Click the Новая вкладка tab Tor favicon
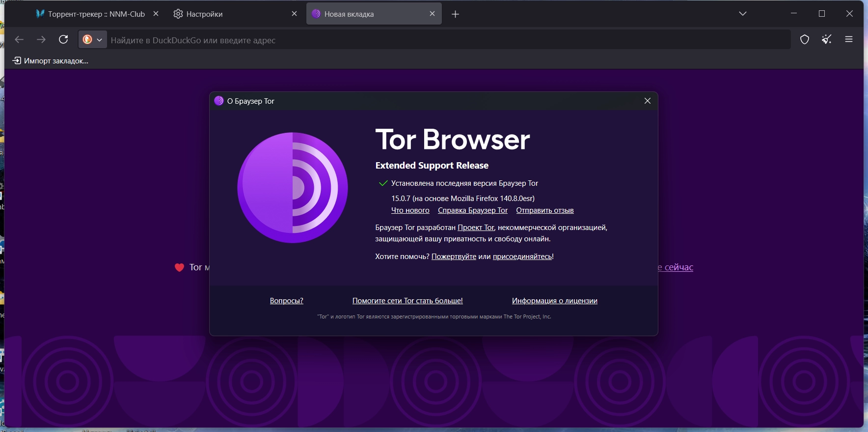 (316, 14)
